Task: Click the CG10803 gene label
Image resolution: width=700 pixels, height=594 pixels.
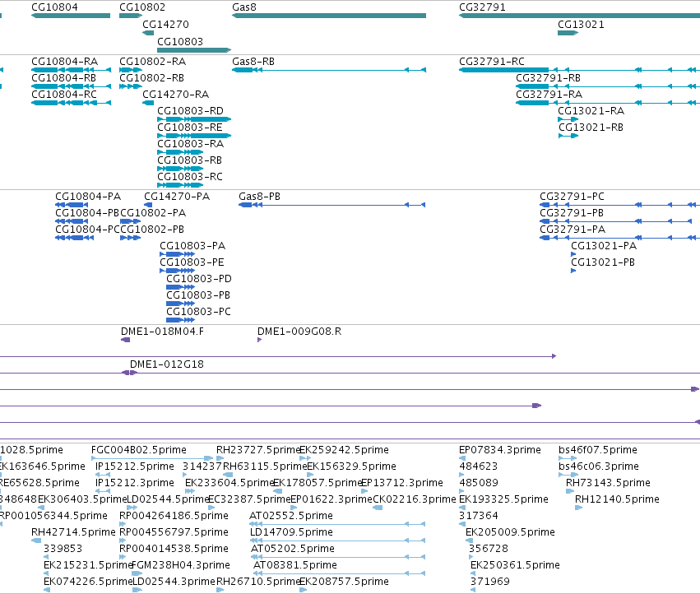Action: [180, 41]
